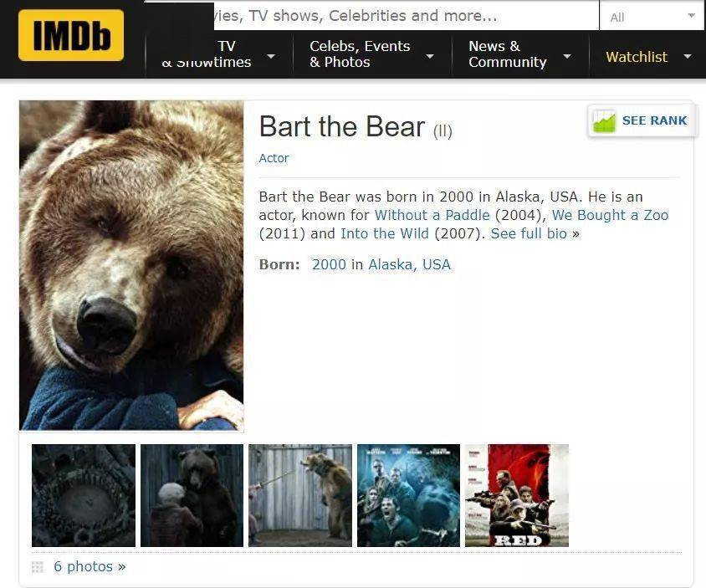Expand the TV & Showtimes menu arrow
The height and width of the screenshot is (588, 706).
point(271,56)
